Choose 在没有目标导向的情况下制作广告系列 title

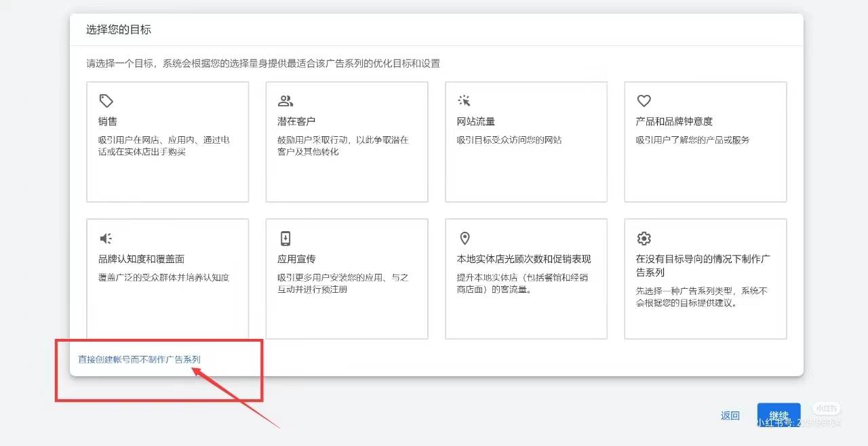pyautogui.click(x=703, y=266)
